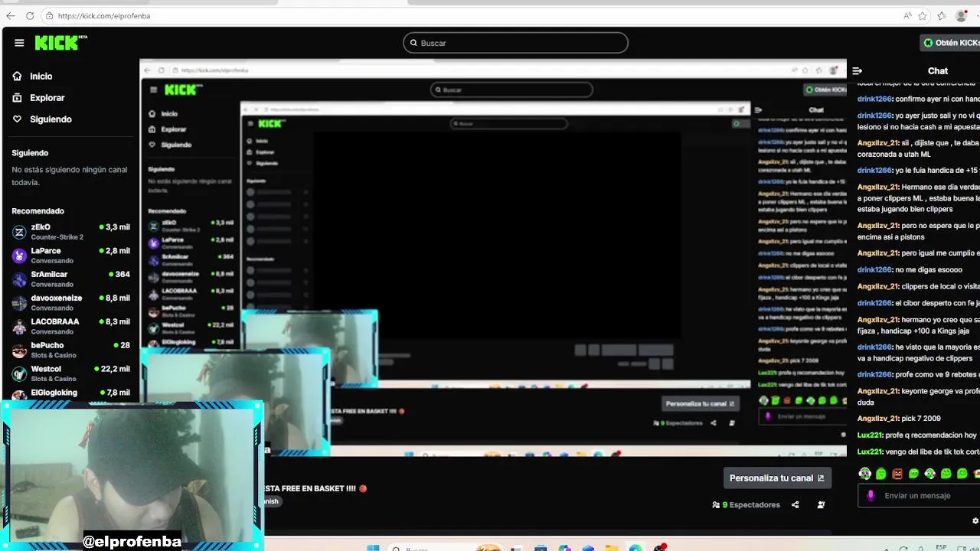Click username drink1266 on 'confirmo ayer' message
Screen dimensions: 980x551
874,99
